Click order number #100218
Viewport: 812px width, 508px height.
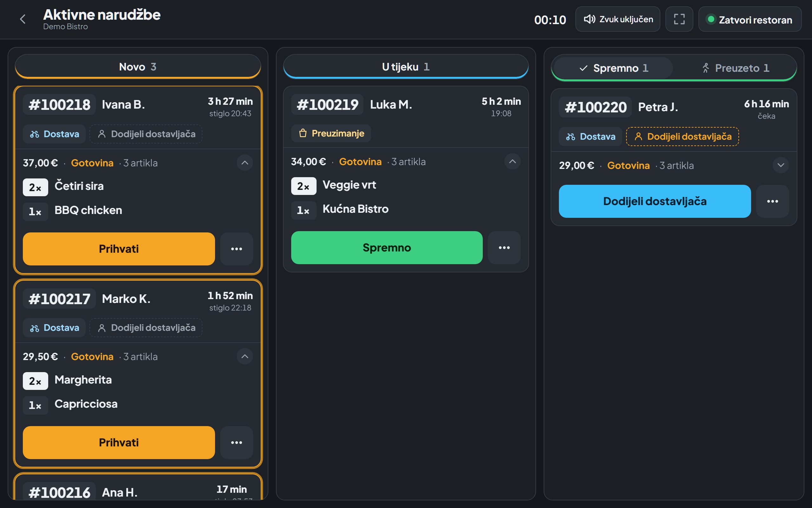[x=59, y=104]
